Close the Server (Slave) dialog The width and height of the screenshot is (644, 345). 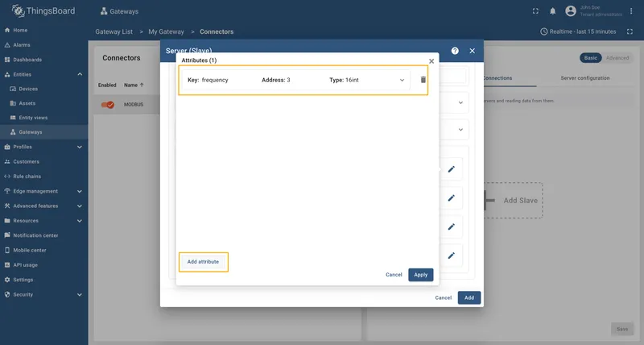click(x=472, y=51)
